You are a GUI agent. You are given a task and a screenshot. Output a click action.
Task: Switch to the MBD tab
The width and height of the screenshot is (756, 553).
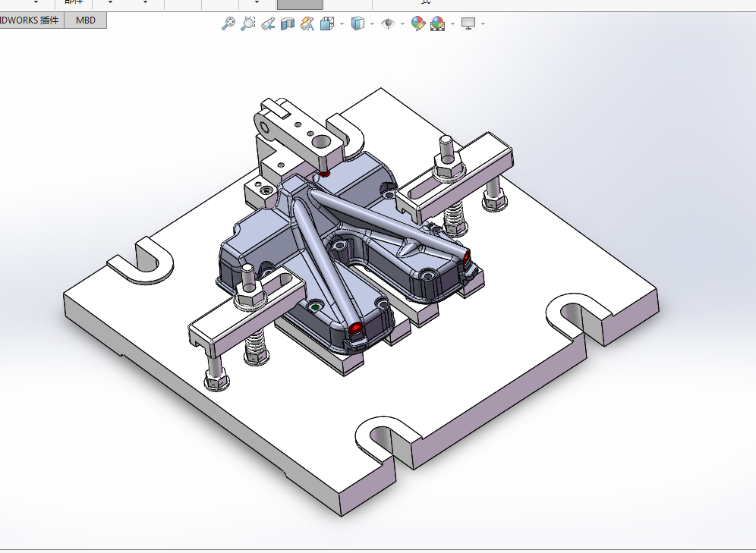pyautogui.click(x=85, y=20)
